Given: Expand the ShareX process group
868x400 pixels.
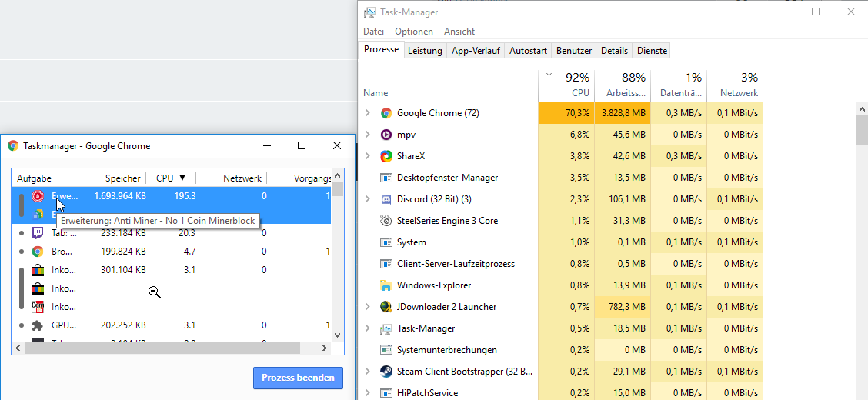Looking at the screenshot, I should (367, 156).
